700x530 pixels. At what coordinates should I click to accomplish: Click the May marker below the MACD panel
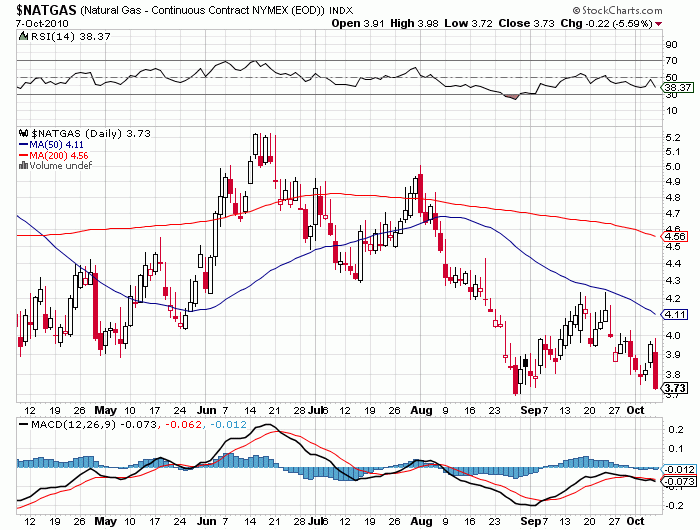[x=105, y=521]
